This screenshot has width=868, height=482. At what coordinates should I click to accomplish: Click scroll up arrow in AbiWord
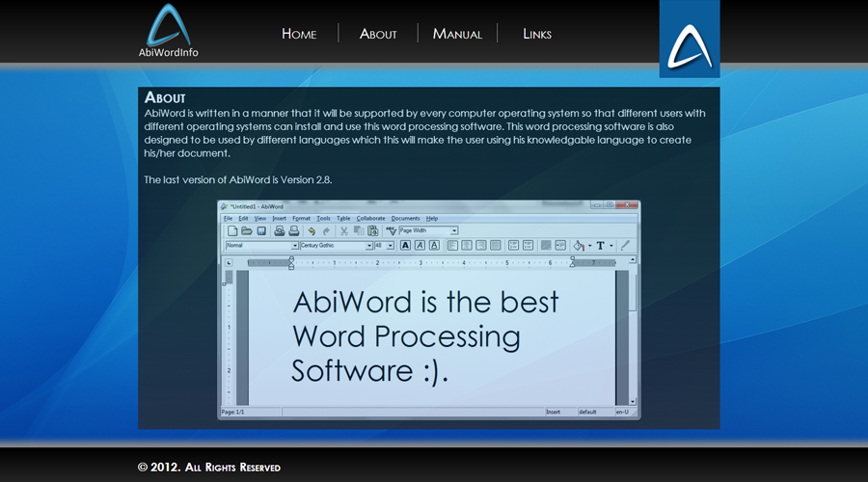pyautogui.click(x=632, y=259)
